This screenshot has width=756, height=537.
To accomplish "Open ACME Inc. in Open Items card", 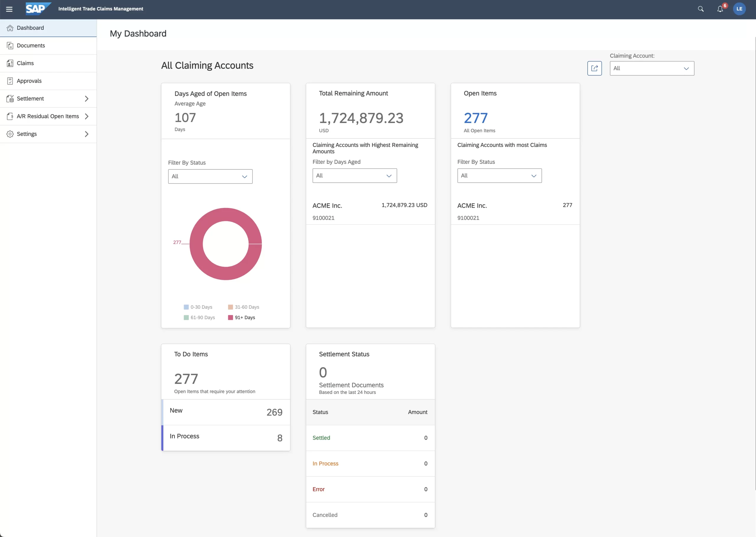I will [472, 205].
